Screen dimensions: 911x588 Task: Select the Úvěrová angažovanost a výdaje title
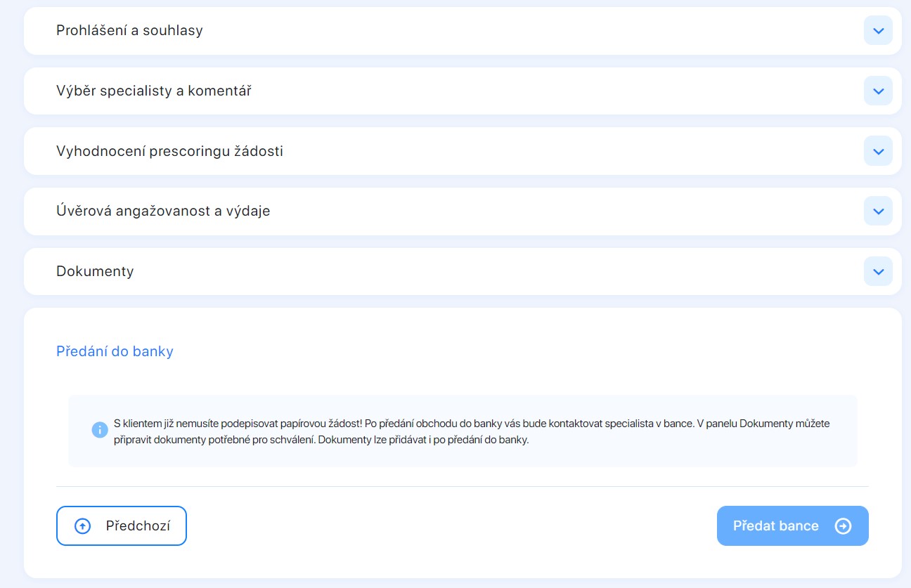(x=163, y=211)
